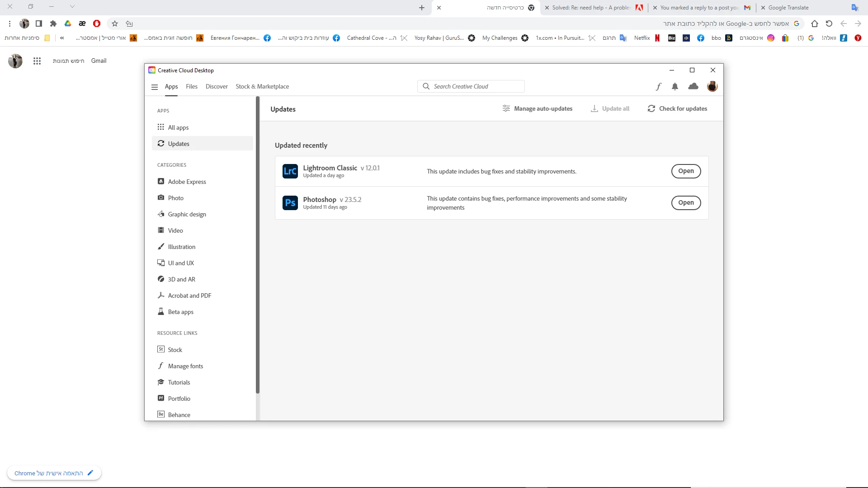The height and width of the screenshot is (488, 868).
Task: Open new tab in Chrome
Action: 422,8
